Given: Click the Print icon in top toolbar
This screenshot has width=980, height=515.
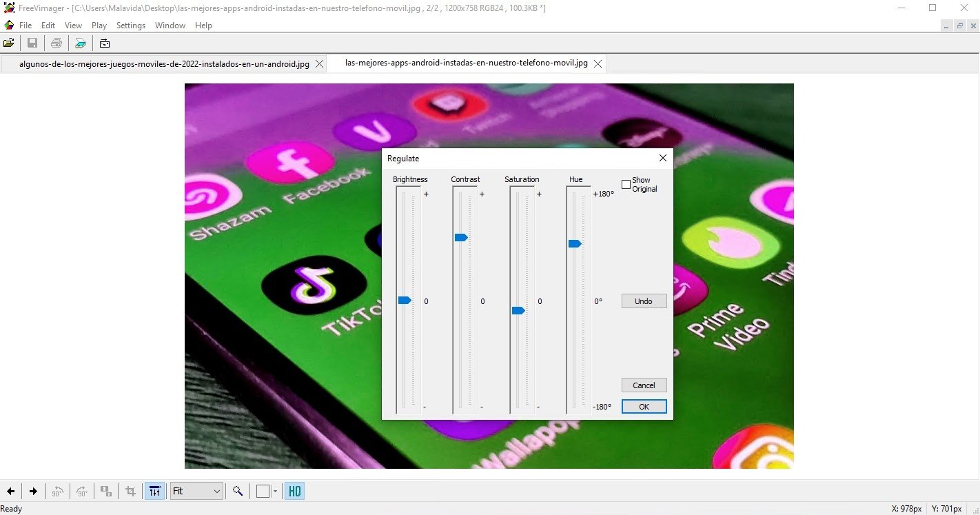Looking at the screenshot, I should point(57,43).
